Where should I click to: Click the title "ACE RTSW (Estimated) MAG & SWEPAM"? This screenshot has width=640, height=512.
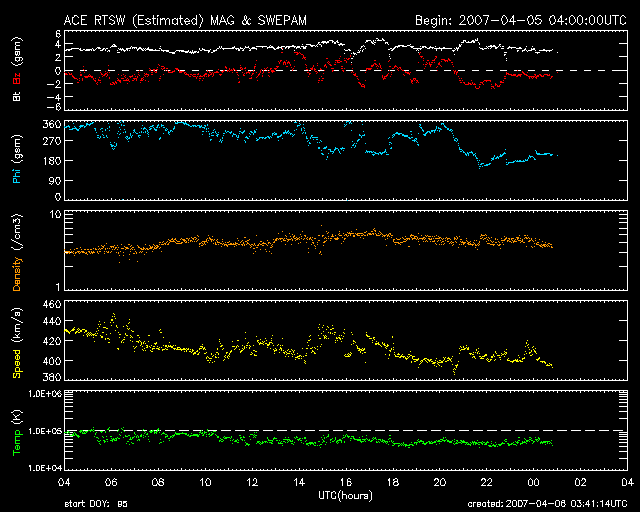185,20
